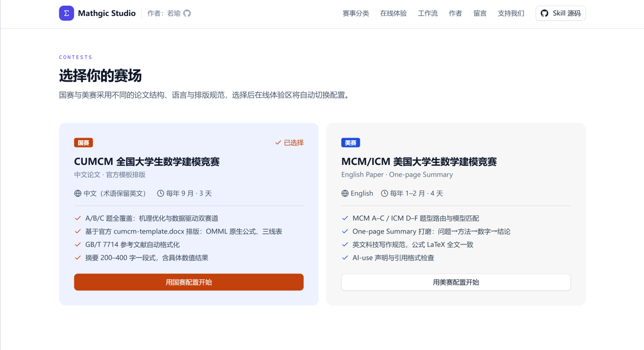Click the text 英文科技写作规范，公式 LaTeX 全文一致

(x=413, y=244)
